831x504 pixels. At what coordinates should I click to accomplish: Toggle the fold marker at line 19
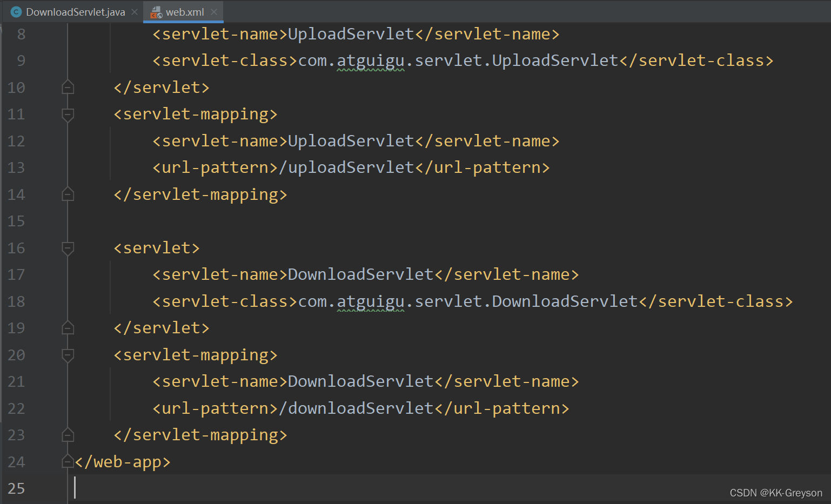coord(68,328)
